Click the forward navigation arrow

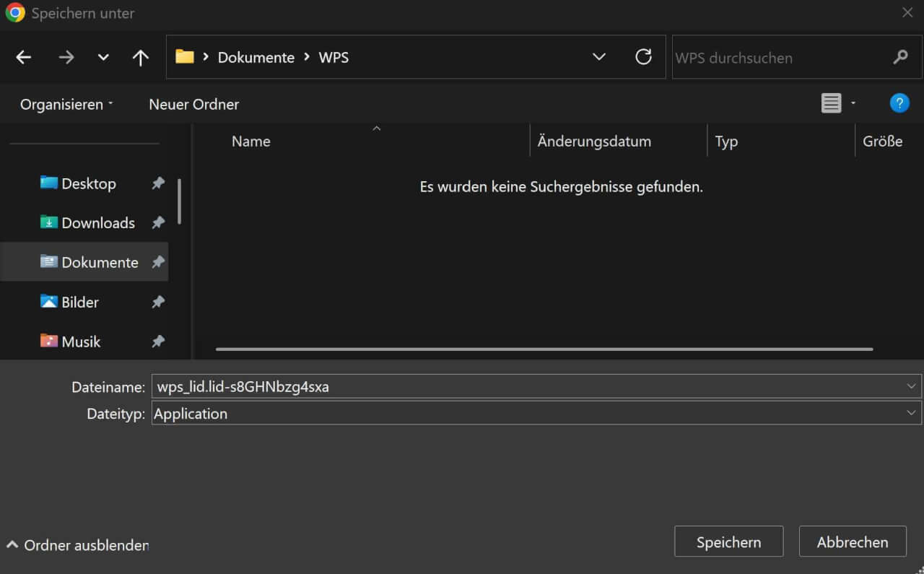click(x=66, y=58)
